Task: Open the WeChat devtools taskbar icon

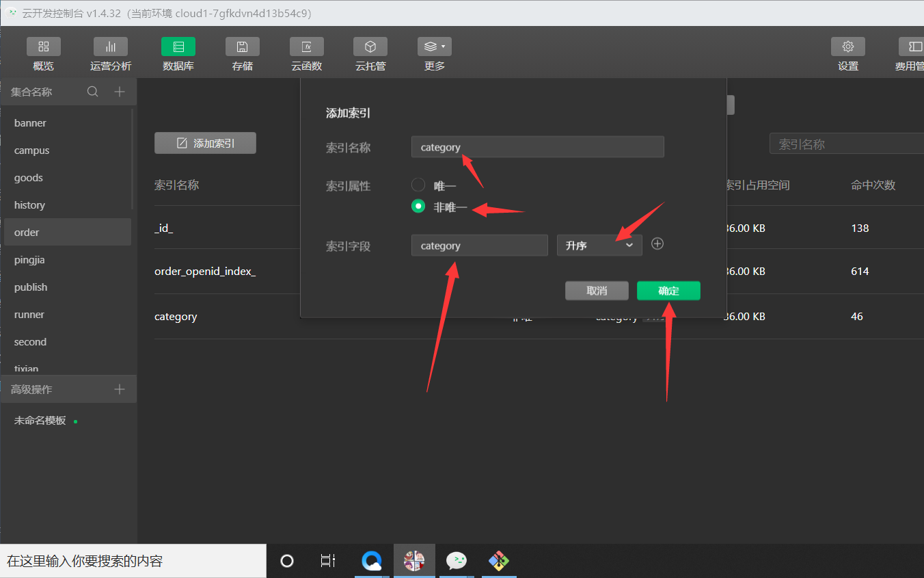Action: pyautogui.click(x=457, y=561)
